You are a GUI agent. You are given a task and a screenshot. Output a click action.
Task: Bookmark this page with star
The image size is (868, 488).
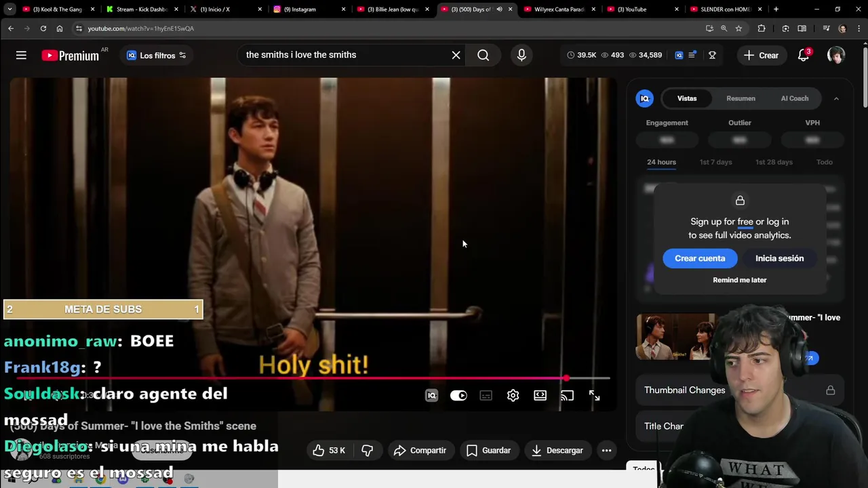pyautogui.click(x=738, y=28)
